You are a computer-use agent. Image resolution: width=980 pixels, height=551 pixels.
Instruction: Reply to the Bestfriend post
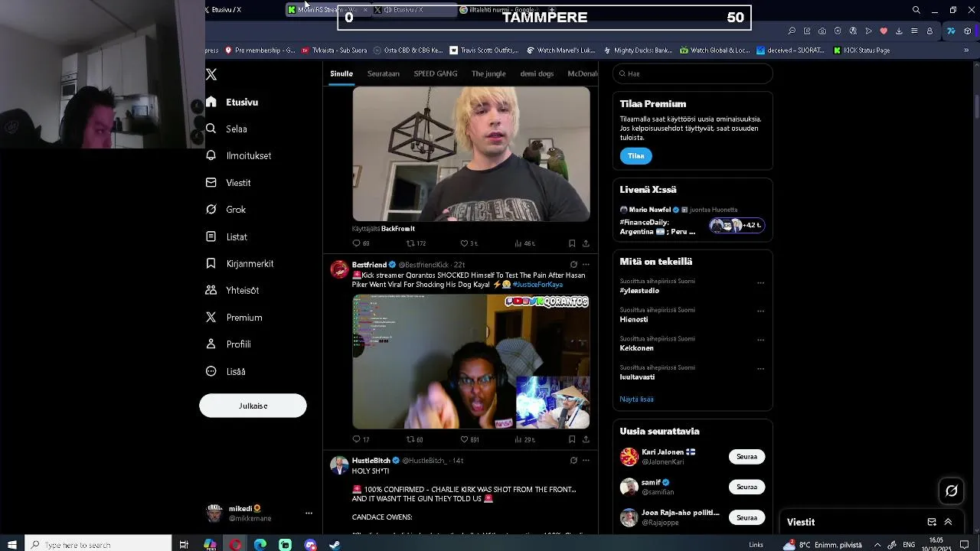360,439
